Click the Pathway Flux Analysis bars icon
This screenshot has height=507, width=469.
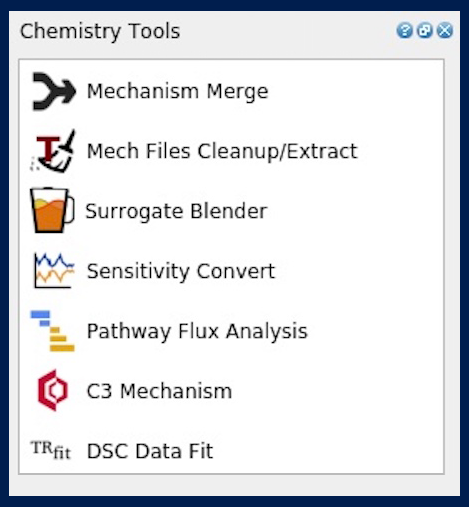point(53,331)
